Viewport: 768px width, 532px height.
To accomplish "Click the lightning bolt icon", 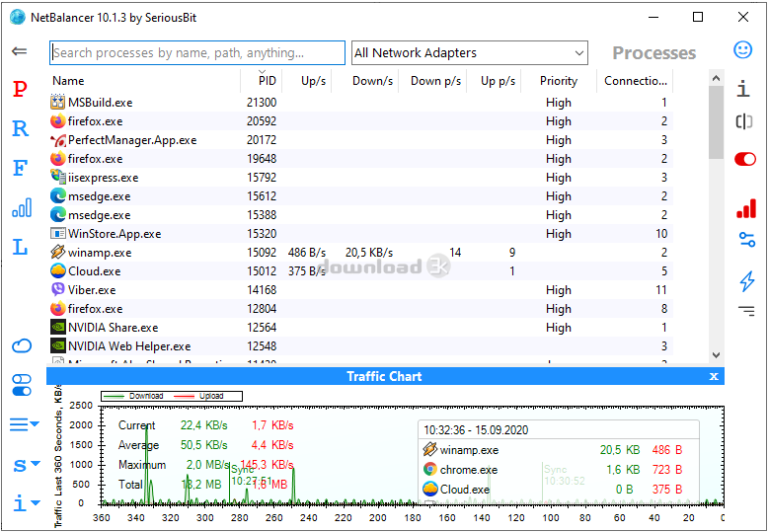I will (x=746, y=281).
